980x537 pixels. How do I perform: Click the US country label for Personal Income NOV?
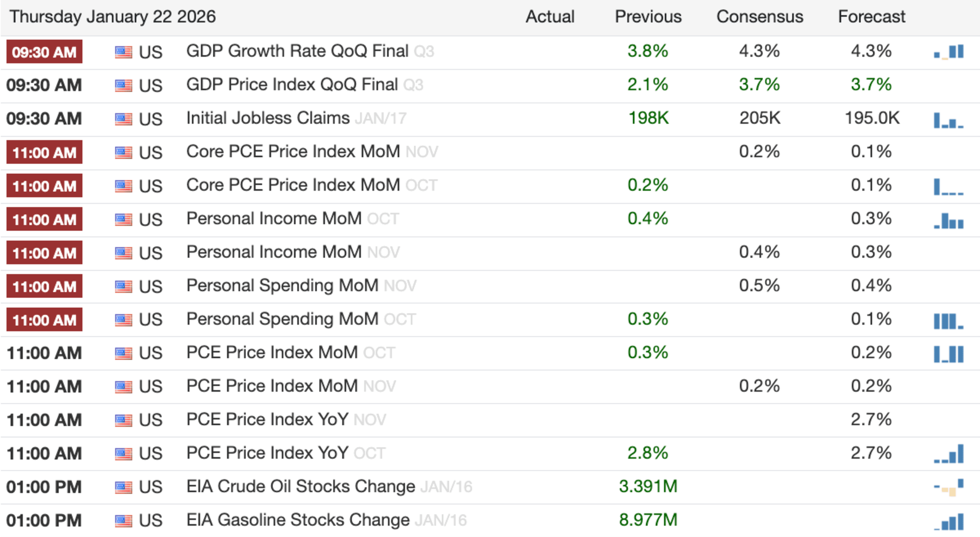coord(150,253)
